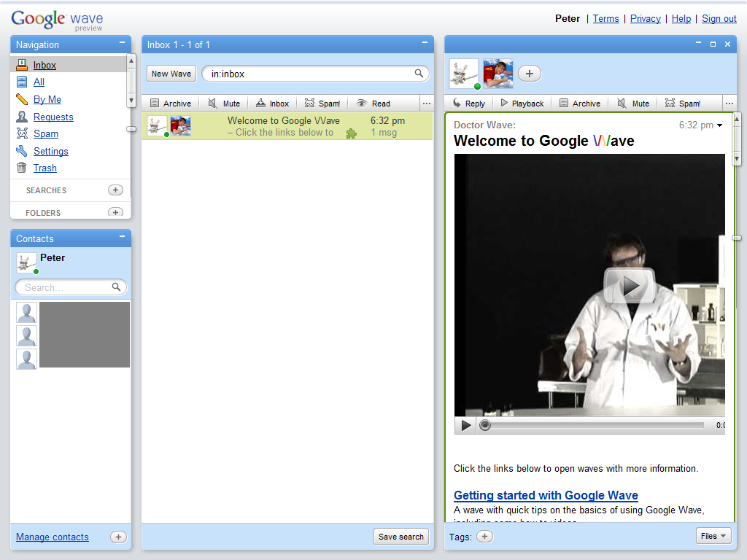Select the Welcome to Google Wave row
Image resolution: width=747 pixels, height=560 pixels.
pos(287,126)
